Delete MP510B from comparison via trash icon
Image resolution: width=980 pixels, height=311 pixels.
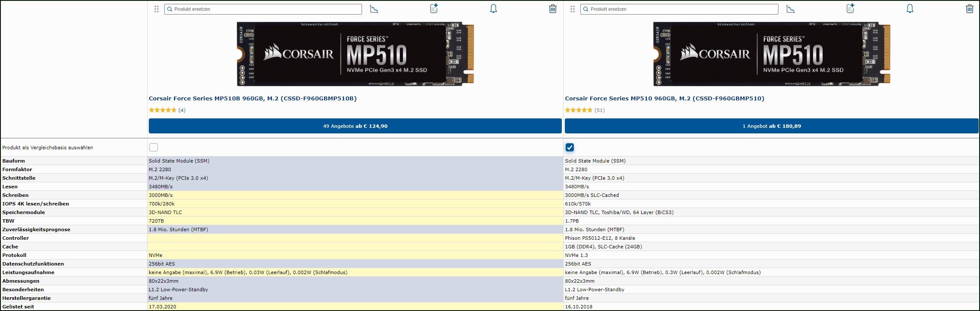(553, 9)
